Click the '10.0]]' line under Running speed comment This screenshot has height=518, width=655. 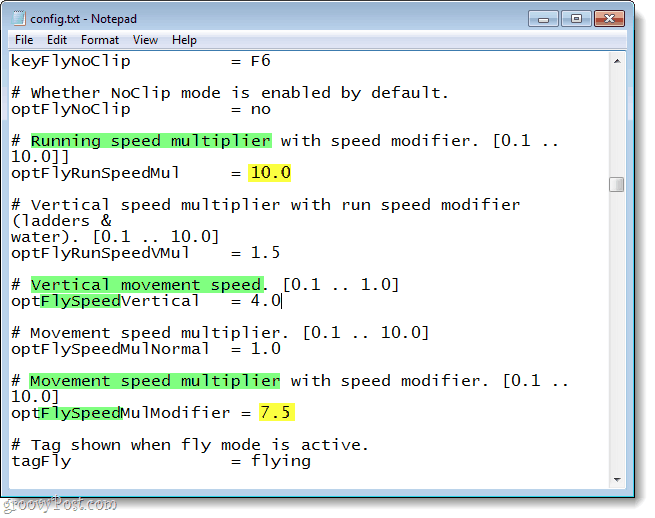point(40,157)
